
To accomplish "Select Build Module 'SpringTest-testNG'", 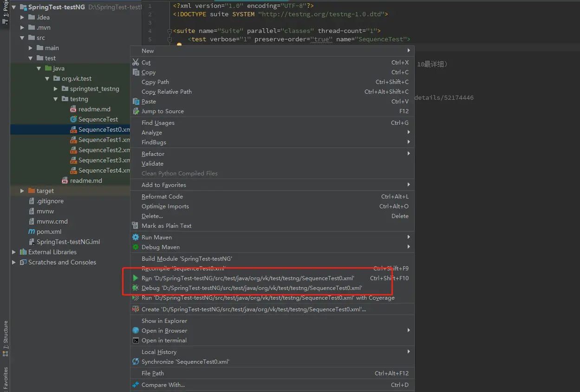I will pyautogui.click(x=272, y=258).
